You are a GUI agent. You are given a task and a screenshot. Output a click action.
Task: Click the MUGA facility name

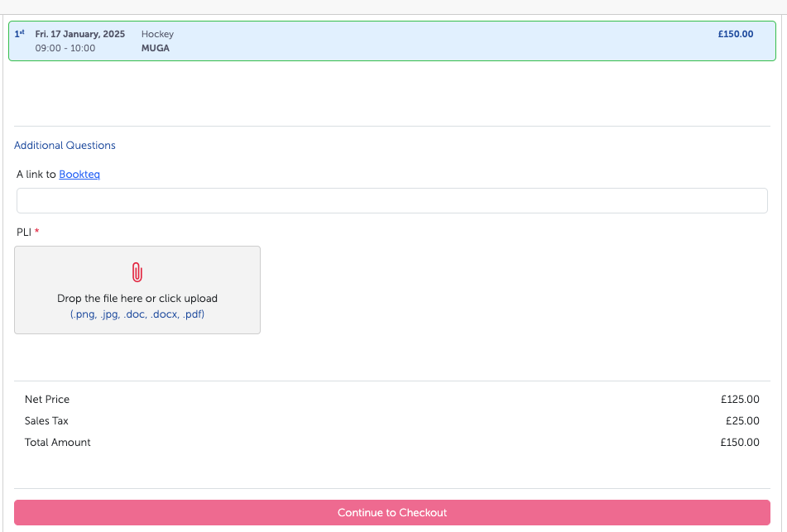point(156,48)
